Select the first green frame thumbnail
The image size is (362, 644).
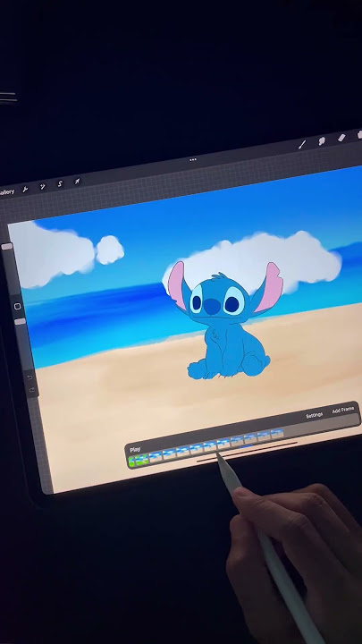(131, 462)
